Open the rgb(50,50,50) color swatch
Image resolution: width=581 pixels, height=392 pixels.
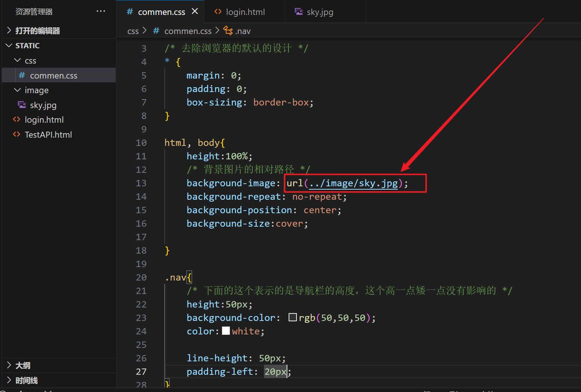(293, 318)
